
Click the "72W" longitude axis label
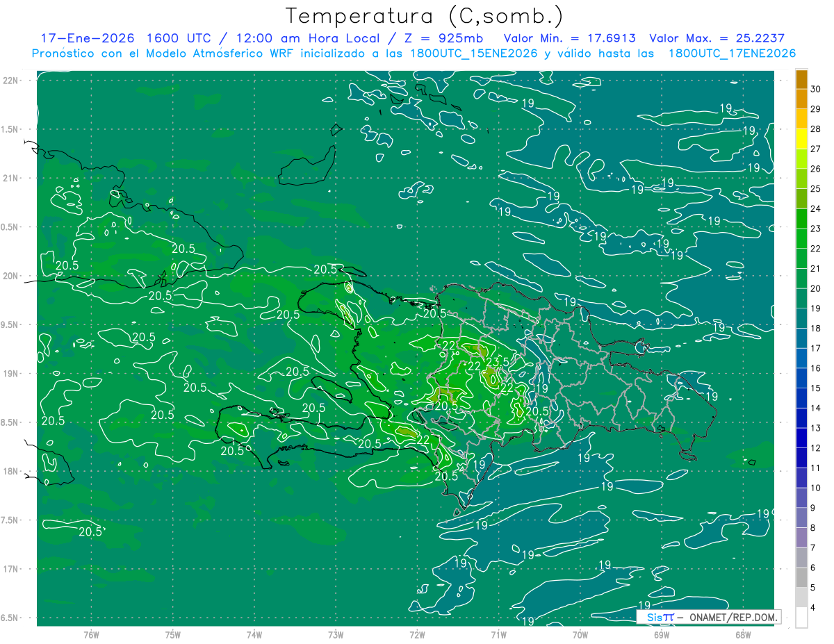click(x=417, y=634)
